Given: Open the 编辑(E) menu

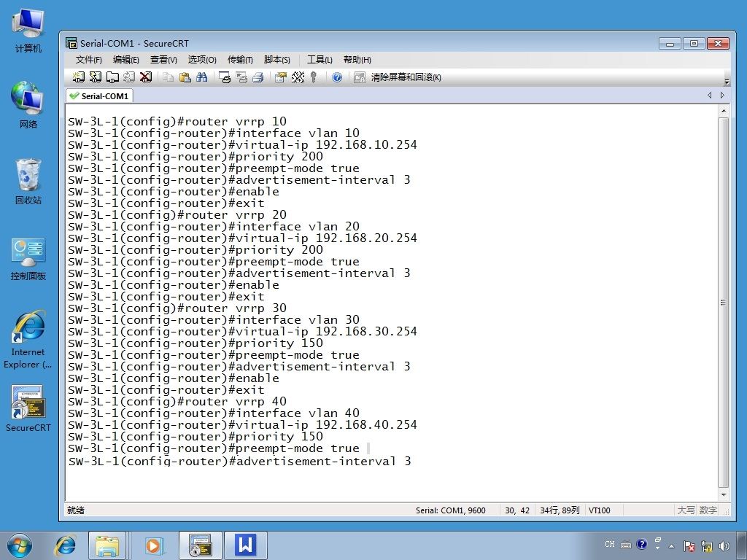Looking at the screenshot, I should (x=126, y=60).
